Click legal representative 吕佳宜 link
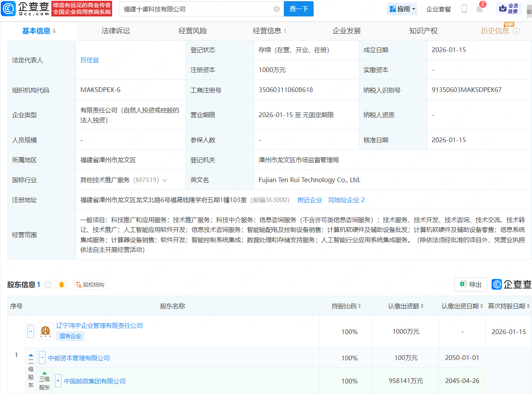 [89, 60]
